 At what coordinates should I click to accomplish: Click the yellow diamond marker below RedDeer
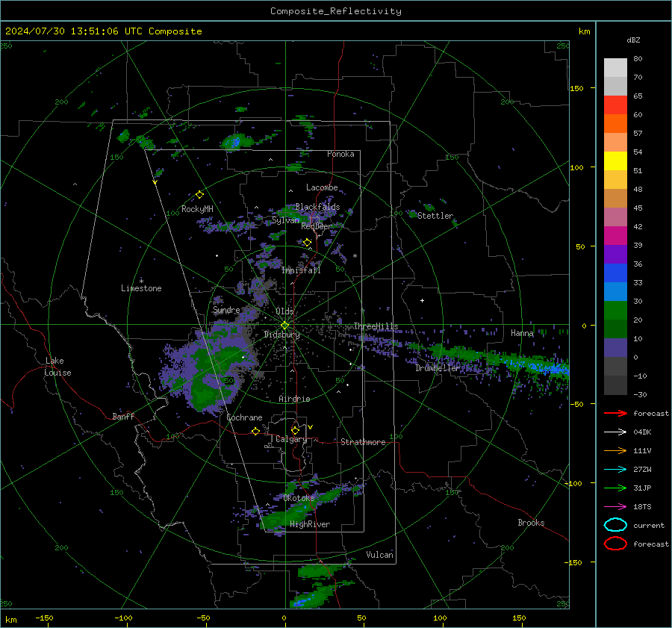click(x=307, y=243)
